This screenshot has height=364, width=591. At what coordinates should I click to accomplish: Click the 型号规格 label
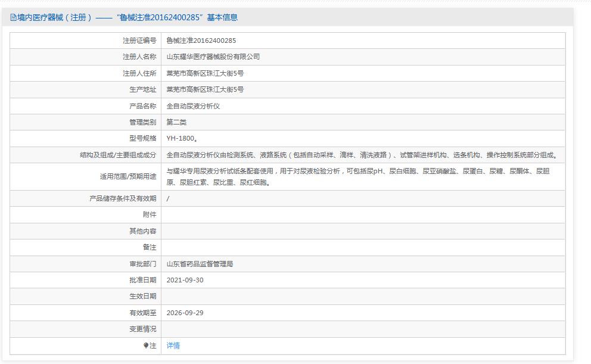(143, 138)
